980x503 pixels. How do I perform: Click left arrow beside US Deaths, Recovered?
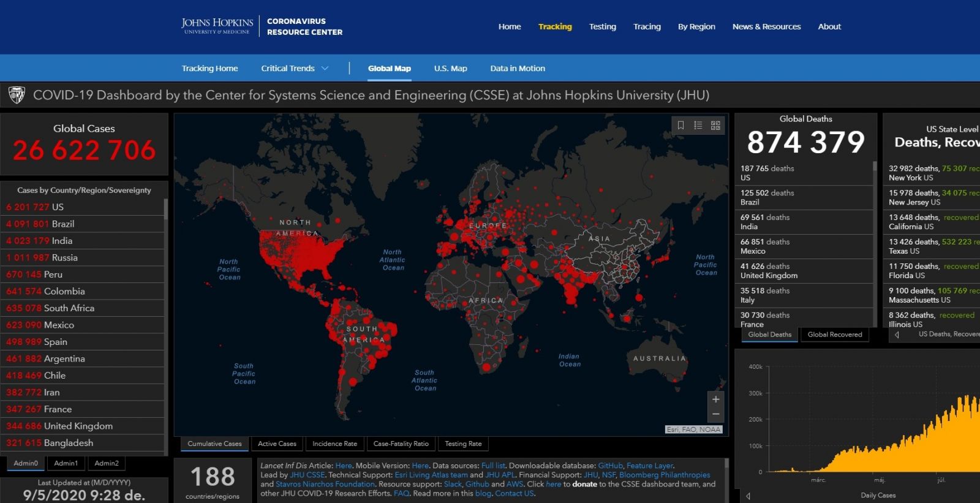897,335
